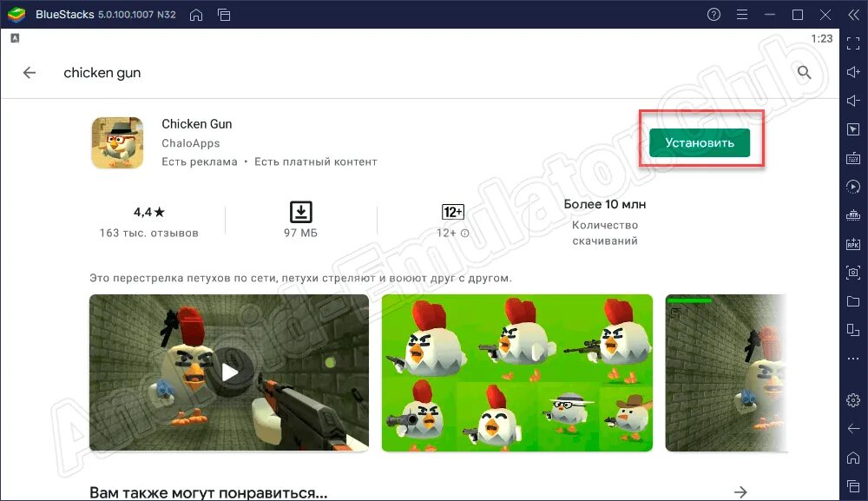This screenshot has height=501, width=868.
Task: Open the third partially visible screenshot
Action: tap(726, 372)
